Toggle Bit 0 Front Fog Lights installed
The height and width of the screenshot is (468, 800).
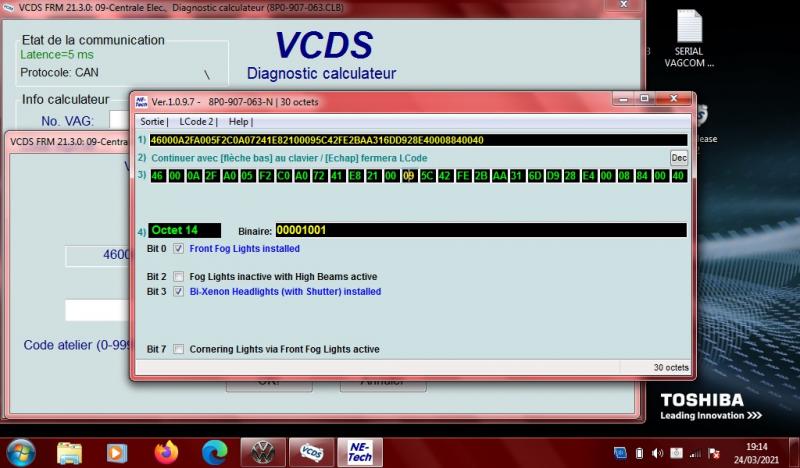(178, 249)
